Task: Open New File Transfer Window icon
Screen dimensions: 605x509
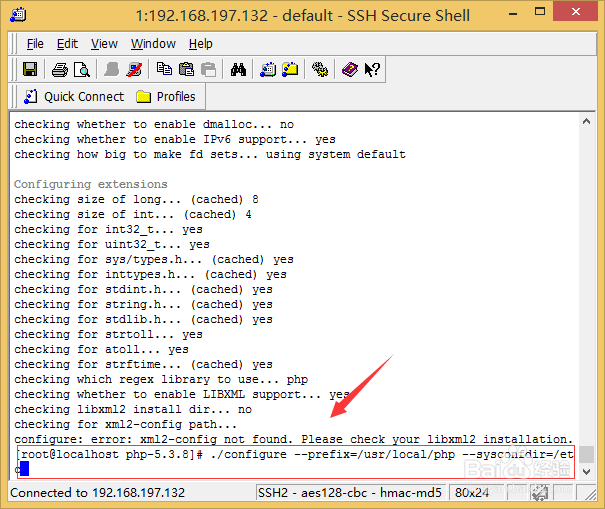Action: click(290, 69)
